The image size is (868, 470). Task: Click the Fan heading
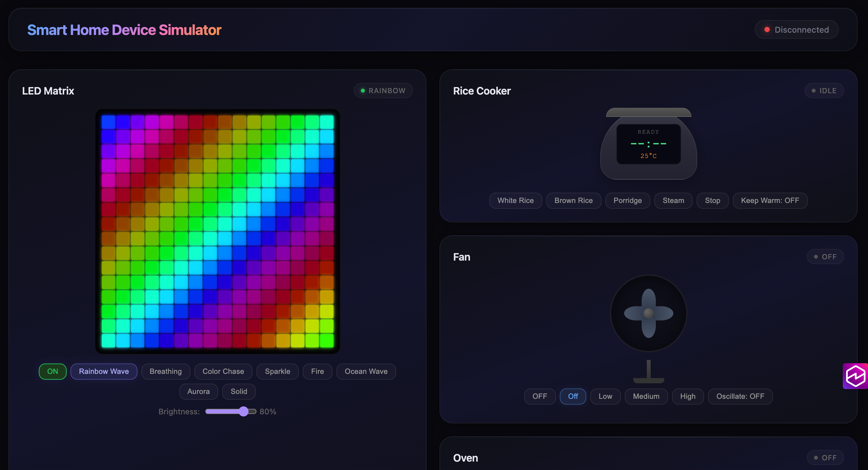point(461,257)
